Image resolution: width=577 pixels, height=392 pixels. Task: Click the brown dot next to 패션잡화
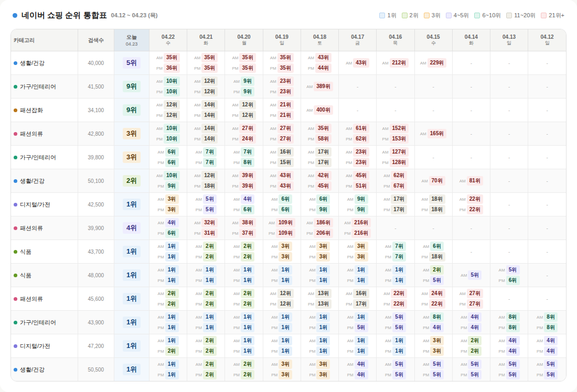15,110
